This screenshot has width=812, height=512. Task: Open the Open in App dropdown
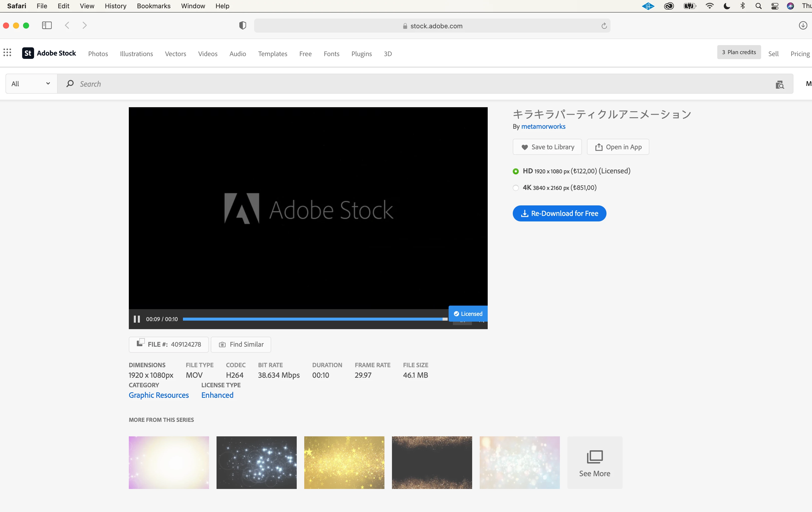[x=618, y=147]
